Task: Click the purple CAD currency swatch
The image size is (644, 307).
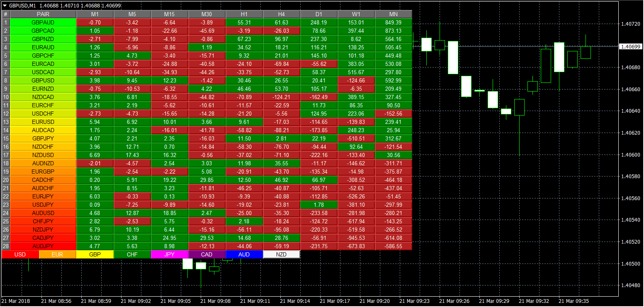Action: [x=207, y=254]
